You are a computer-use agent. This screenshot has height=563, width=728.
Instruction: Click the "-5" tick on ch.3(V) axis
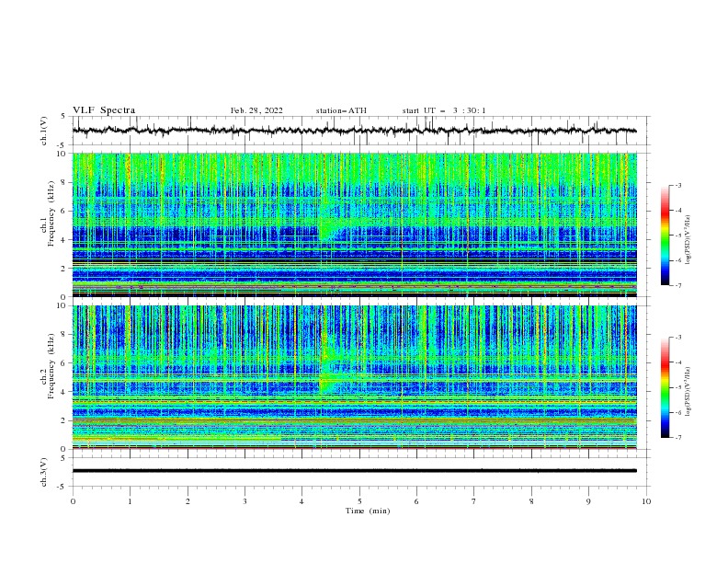click(x=62, y=487)
